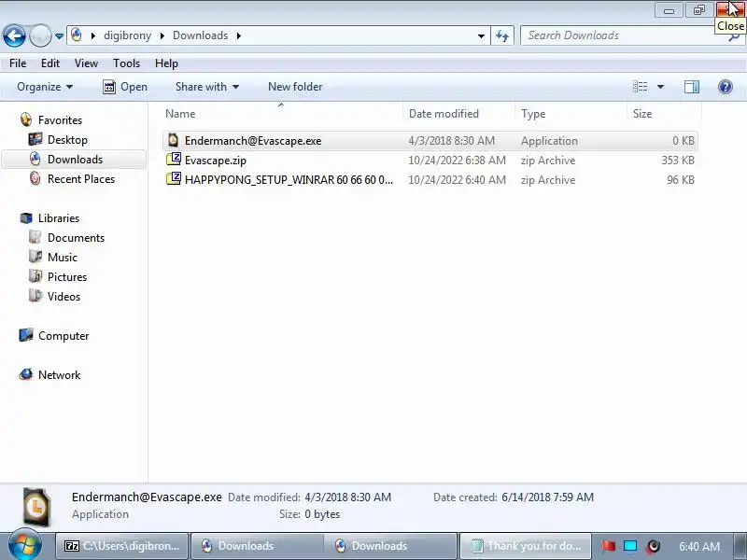The width and height of the screenshot is (747, 560).
Task: Select Computer in navigation pane
Action: (x=63, y=336)
